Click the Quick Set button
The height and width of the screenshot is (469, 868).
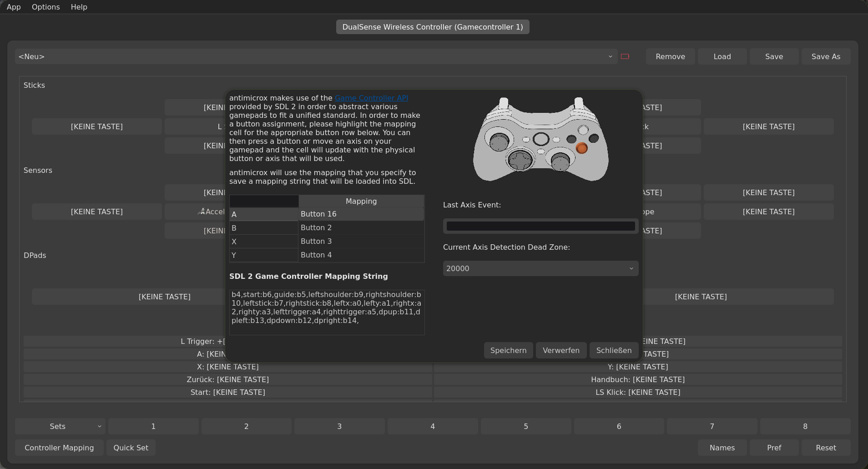pos(131,448)
